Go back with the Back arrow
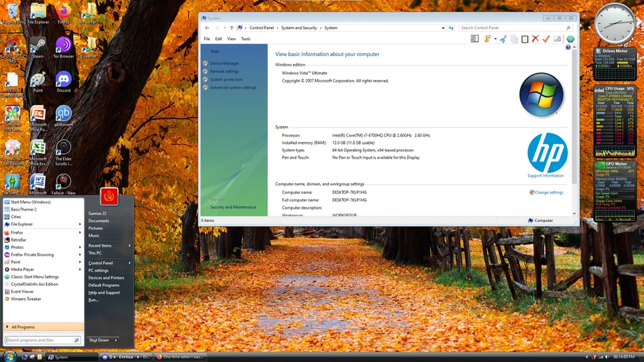 click(x=207, y=28)
